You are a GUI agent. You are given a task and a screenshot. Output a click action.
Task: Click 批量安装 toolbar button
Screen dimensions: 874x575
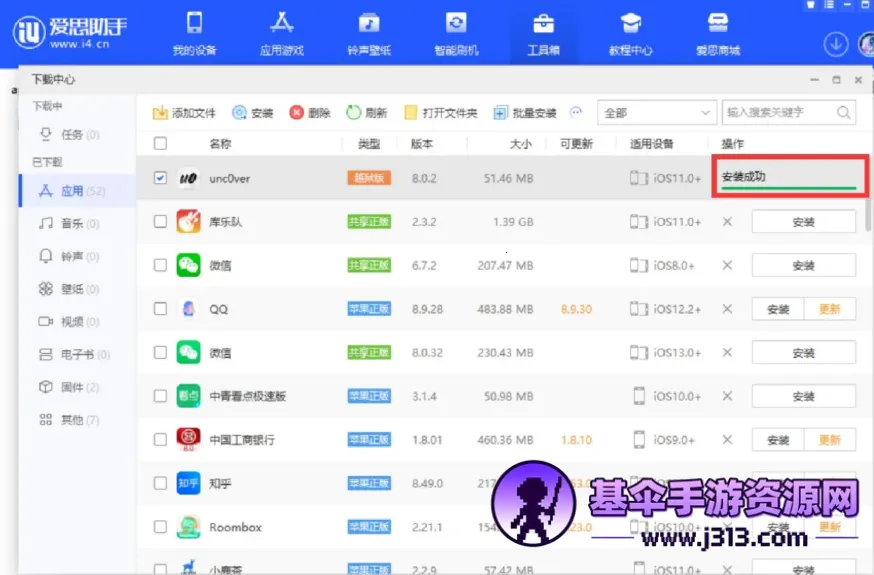pos(525,113)
